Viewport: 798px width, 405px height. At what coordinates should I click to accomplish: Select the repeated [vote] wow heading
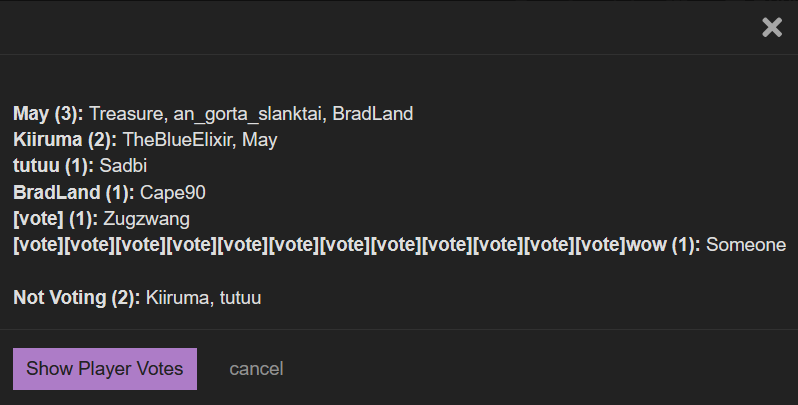357,245
